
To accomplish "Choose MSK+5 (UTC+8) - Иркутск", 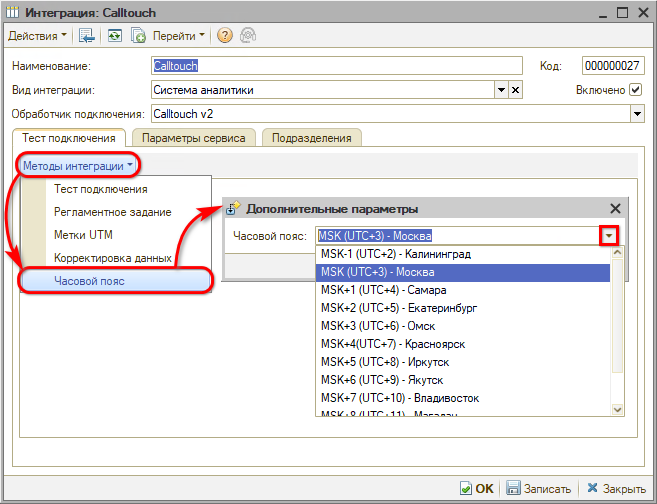I will coord(463,362).
